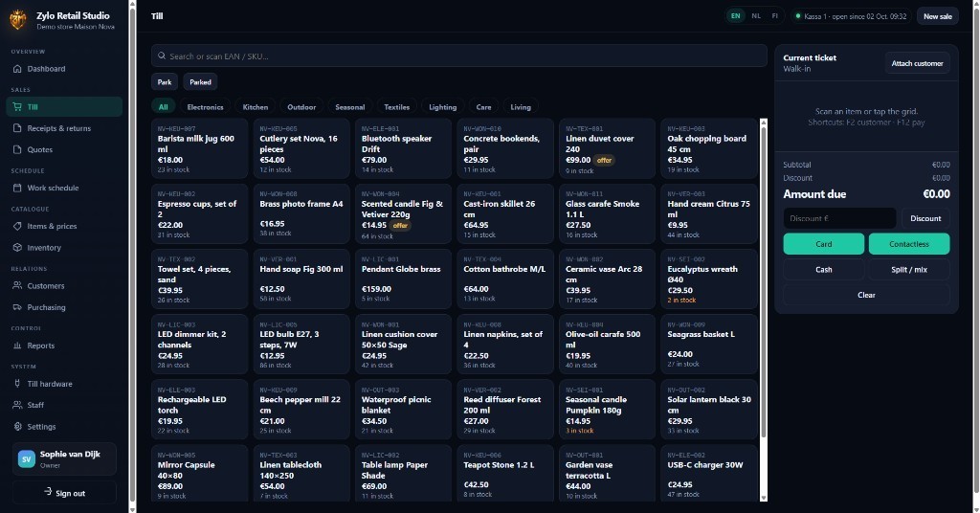Clear the current ticket
Viewport: 980px width, 513px height.
(x=866, y=295)
